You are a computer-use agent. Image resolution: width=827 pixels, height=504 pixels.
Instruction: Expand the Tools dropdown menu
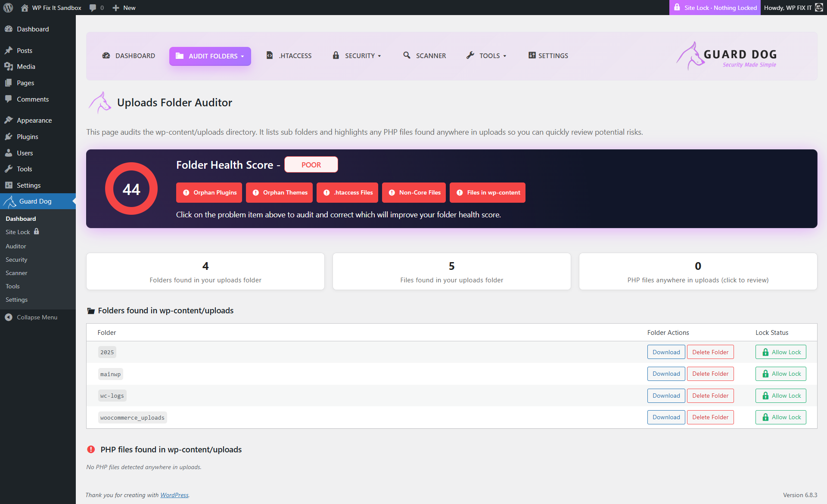coord(486,56)
